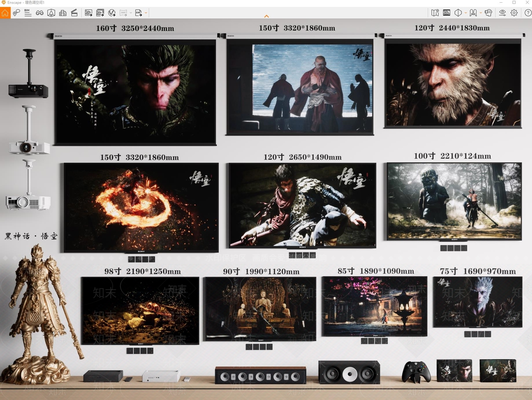Screen dimensions: 532x400
Task: Collapse the toolbar with orange chevron
Action: (x=266, y=16)
